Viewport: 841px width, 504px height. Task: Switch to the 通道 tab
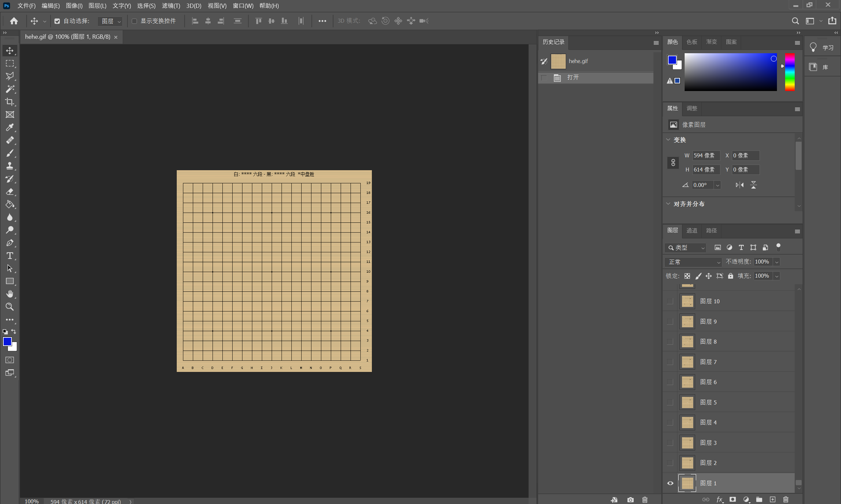[x=692, y=231]
